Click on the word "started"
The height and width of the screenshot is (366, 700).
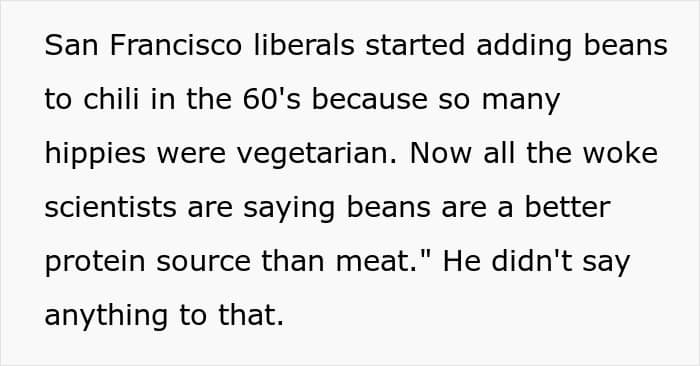pos(415,45)
